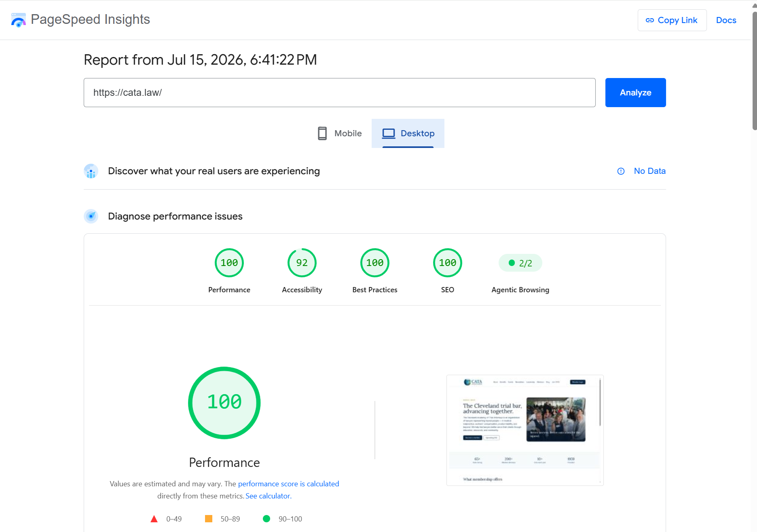Screen dimensions: 757x532
Task: Click the red triangle 0–49 legend icon
Action: pos(154,519)
